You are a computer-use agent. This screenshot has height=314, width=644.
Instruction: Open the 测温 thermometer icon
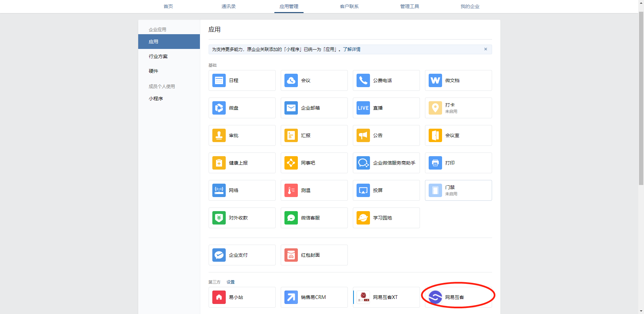pos(291,190)
